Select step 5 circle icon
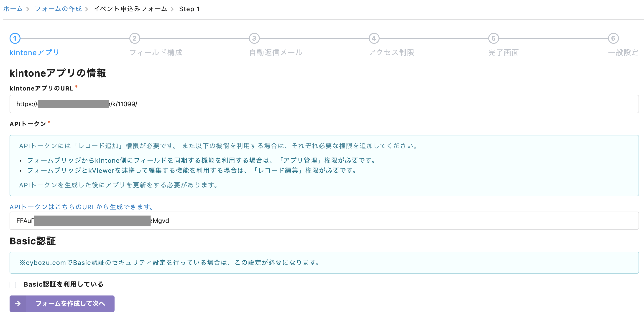Image resolution: width=644 pixels, height=316 pixels. 493,38
